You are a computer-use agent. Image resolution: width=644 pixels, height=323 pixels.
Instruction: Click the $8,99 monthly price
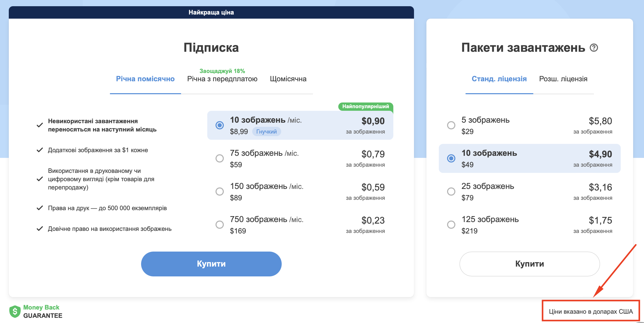(239, 131)
